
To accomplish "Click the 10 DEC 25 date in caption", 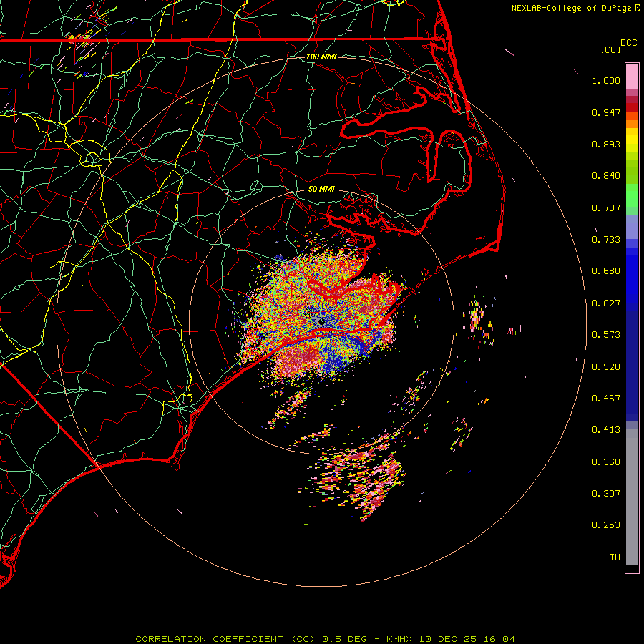I will (448, 639).
